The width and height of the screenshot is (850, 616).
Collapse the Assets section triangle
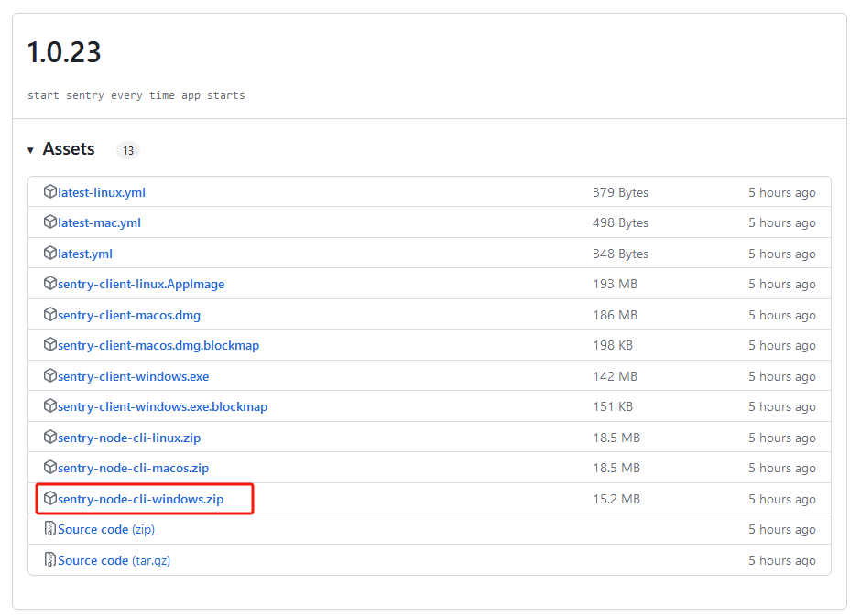click(x=30, y=150)
